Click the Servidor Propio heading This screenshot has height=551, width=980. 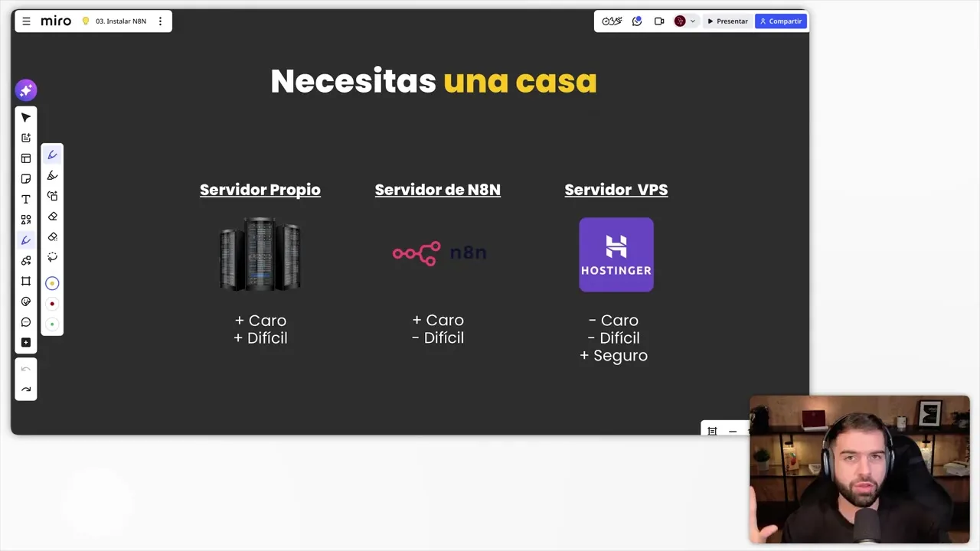click(x=260, y=190)
